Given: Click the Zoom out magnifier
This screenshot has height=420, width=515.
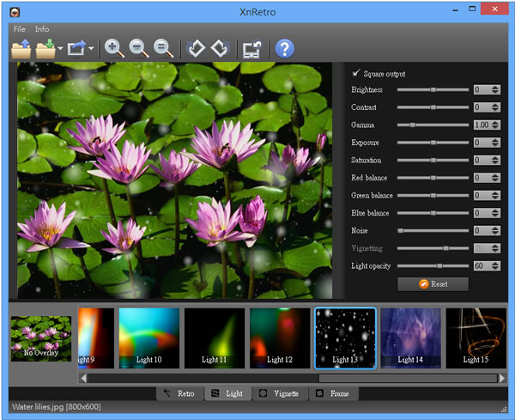Looking at the screenshot, I should tap(139, 49).
